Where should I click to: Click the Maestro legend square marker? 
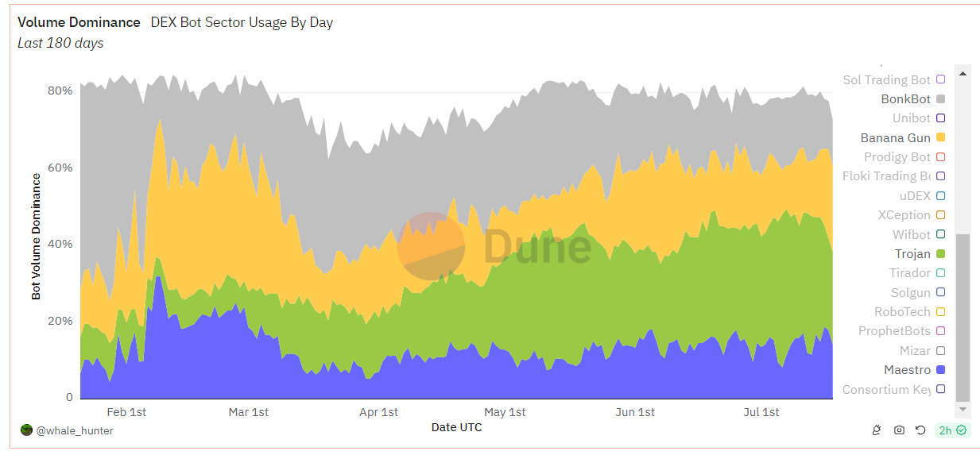click(940, 370)
